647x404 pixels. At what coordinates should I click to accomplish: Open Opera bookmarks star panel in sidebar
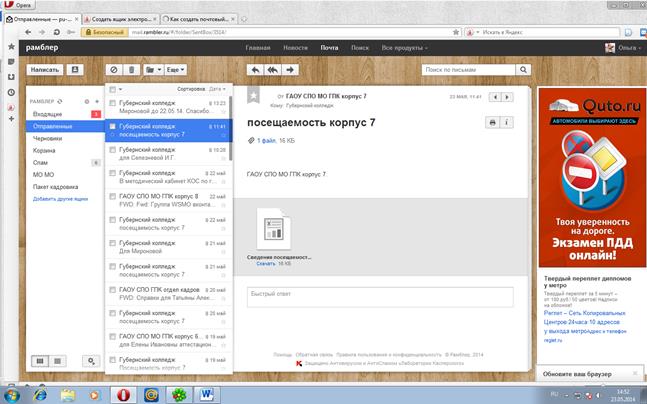(x=12, y=47)
